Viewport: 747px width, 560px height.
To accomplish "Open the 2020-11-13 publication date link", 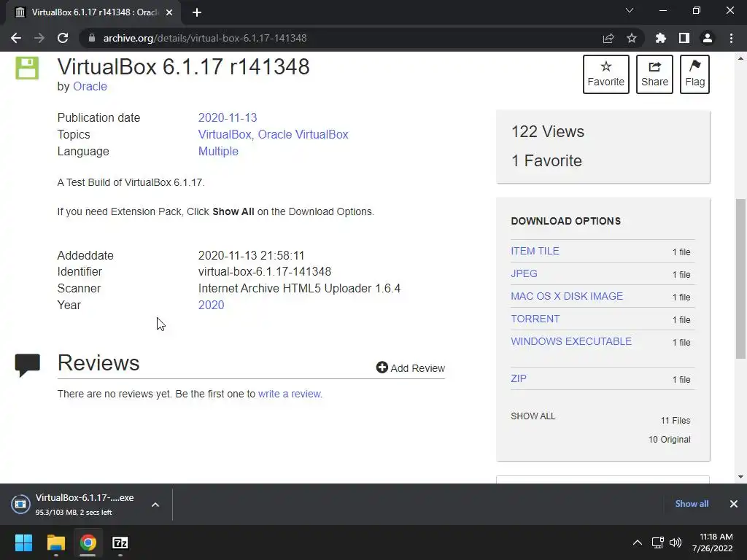I will [228, 117].
